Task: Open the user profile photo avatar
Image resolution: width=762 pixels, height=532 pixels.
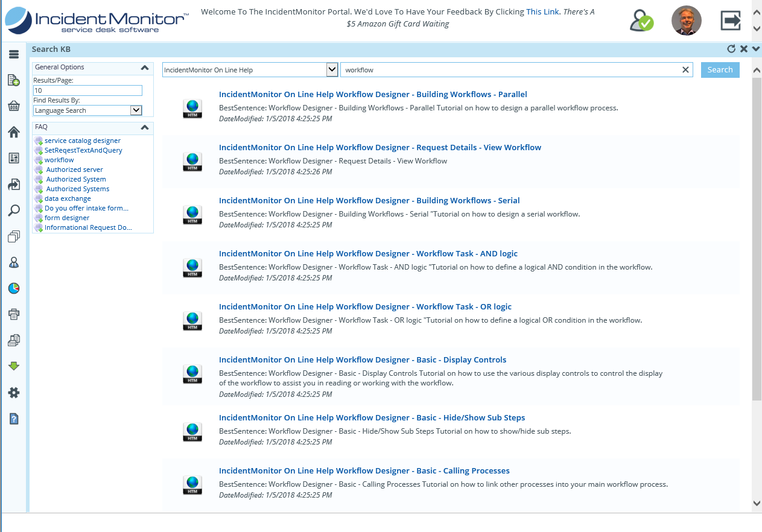Action: pyautogui.click(x=687, y=21)
